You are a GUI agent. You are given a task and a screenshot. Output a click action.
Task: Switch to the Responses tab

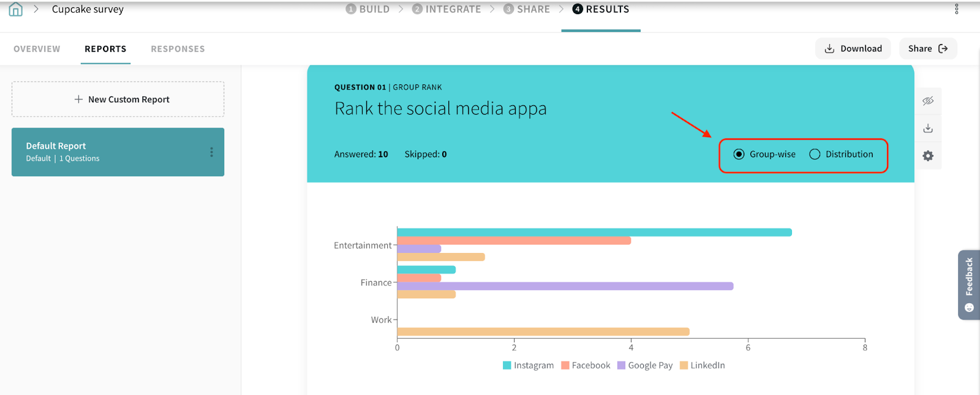coord(178,49)
